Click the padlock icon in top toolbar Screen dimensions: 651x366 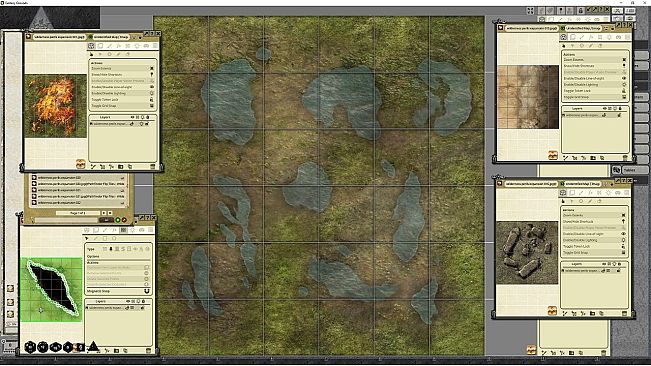point(580,11)
